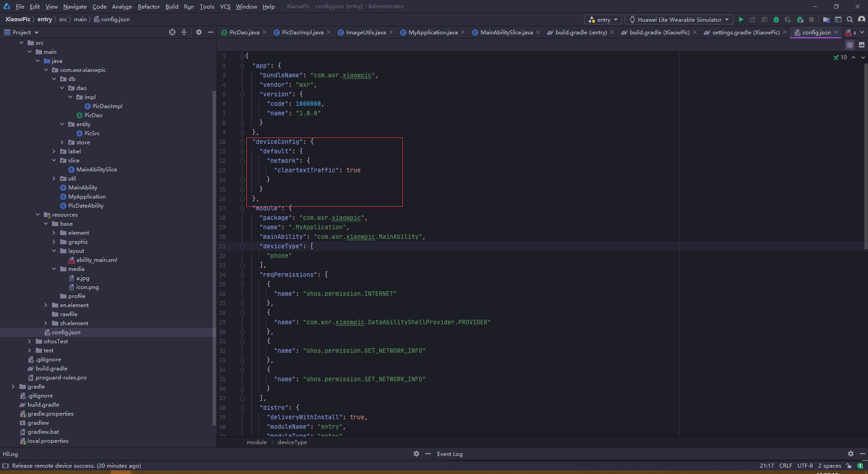Viewport: 868px width, 474px height.
Task: Collapse the resources folder
Action: coord(38,214)
